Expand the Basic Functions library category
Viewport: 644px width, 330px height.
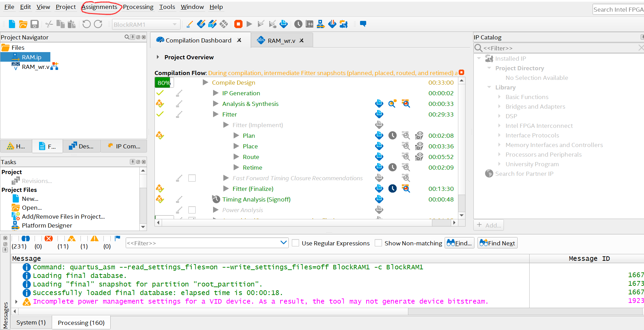tap(499, 97)
